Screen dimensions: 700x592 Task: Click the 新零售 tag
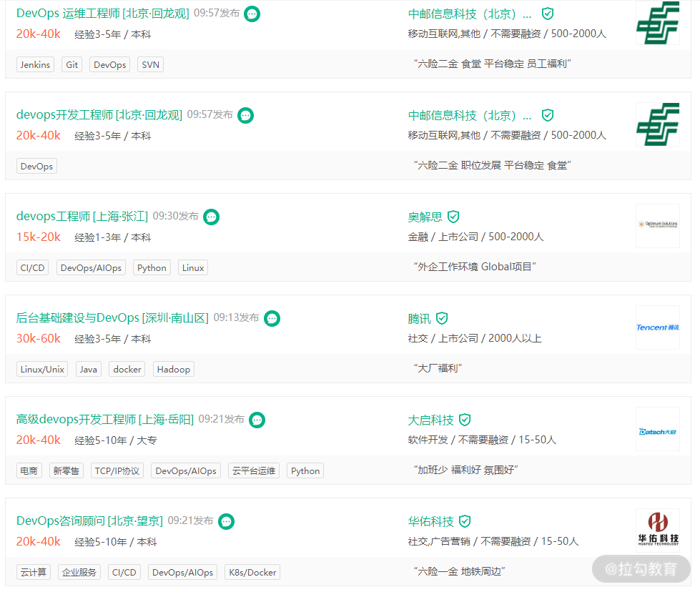point(66,470)
